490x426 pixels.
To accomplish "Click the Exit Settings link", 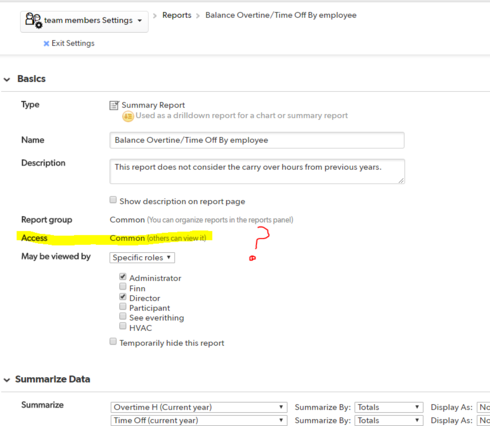I will point(73,43).
